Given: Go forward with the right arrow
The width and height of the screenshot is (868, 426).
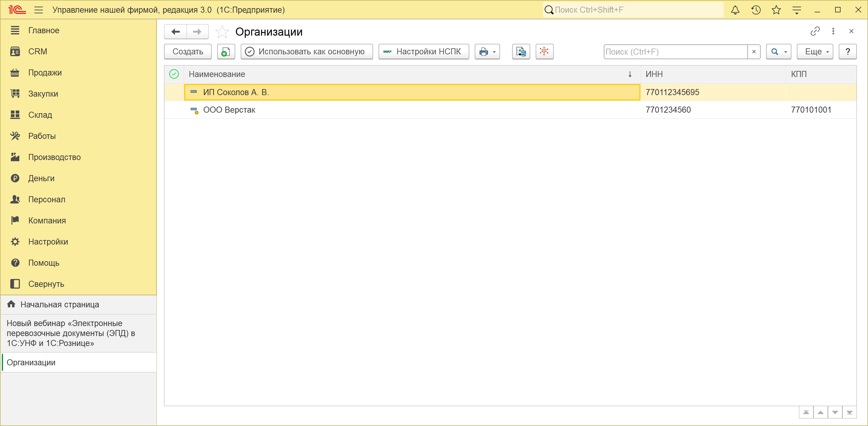Looking at the screenshot, I should pyautogui.click(x=198, y=32).
